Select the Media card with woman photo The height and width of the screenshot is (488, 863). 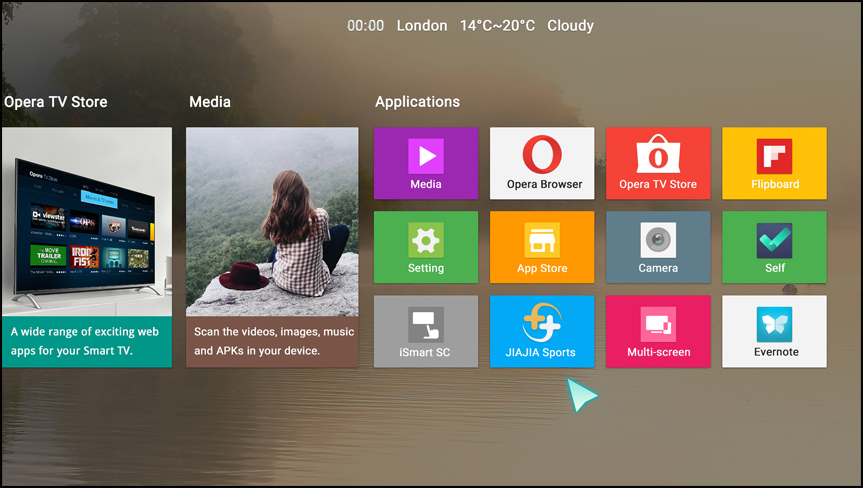(272, 248)
